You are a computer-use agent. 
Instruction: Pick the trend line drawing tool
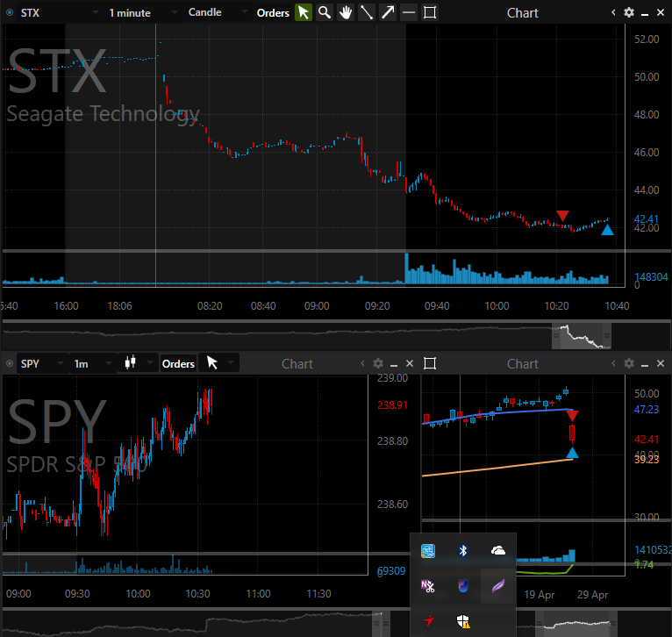pyautogui.click(x=367, y=12)
